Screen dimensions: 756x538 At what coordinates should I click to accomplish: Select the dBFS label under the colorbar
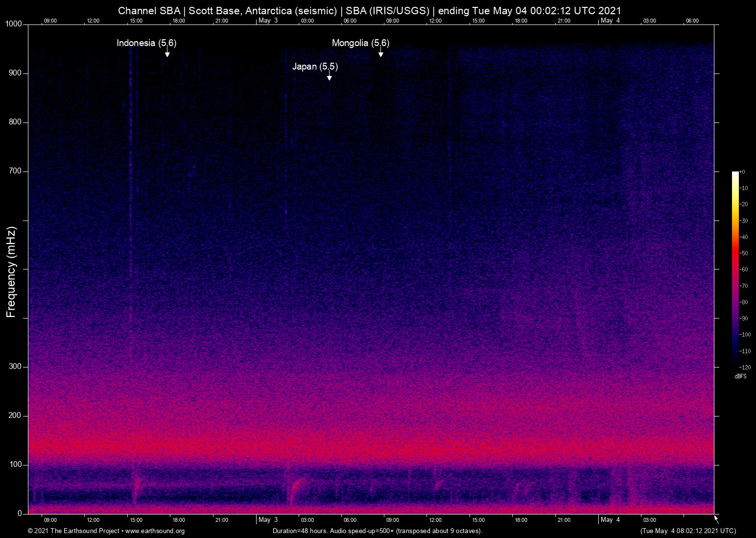click(x=740, y=376)
